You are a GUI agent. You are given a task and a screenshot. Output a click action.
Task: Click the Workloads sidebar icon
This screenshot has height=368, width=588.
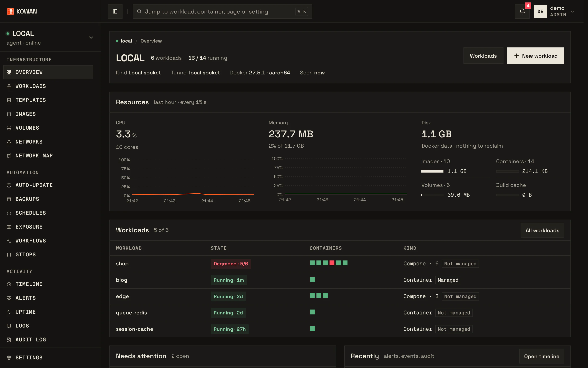(9, 86)
